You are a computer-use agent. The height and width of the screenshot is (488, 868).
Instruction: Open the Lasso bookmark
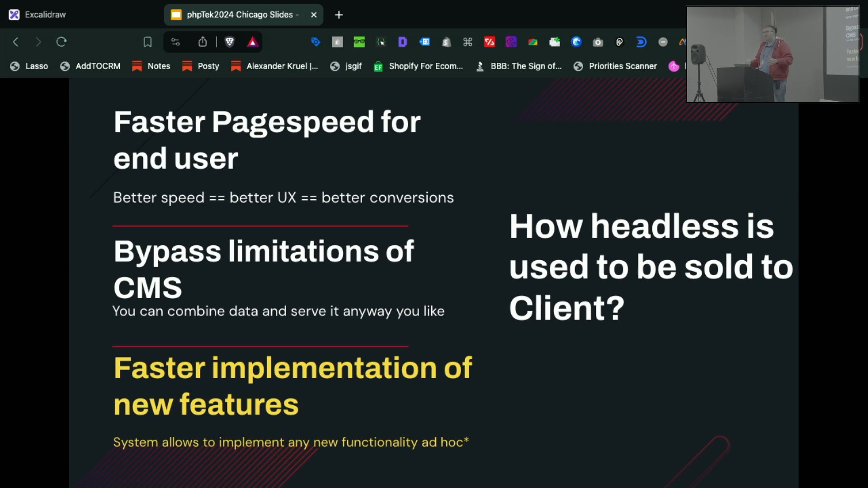pos(29,66)
